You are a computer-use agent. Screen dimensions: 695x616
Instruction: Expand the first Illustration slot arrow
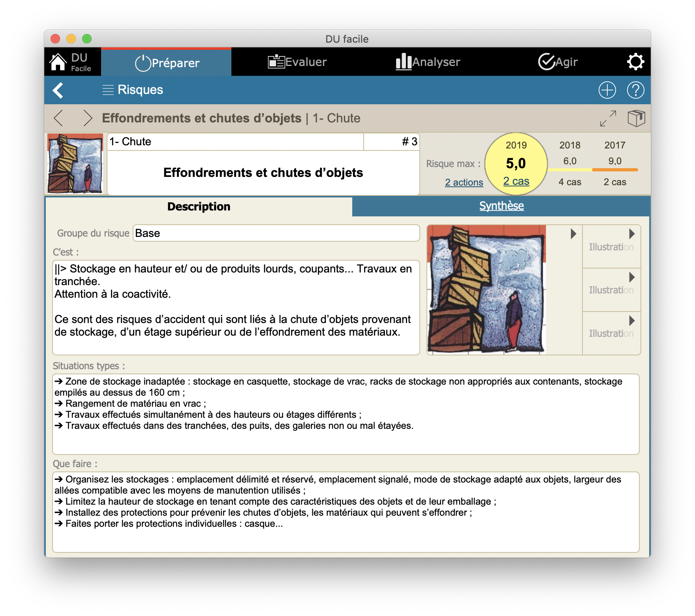(632, 234)
